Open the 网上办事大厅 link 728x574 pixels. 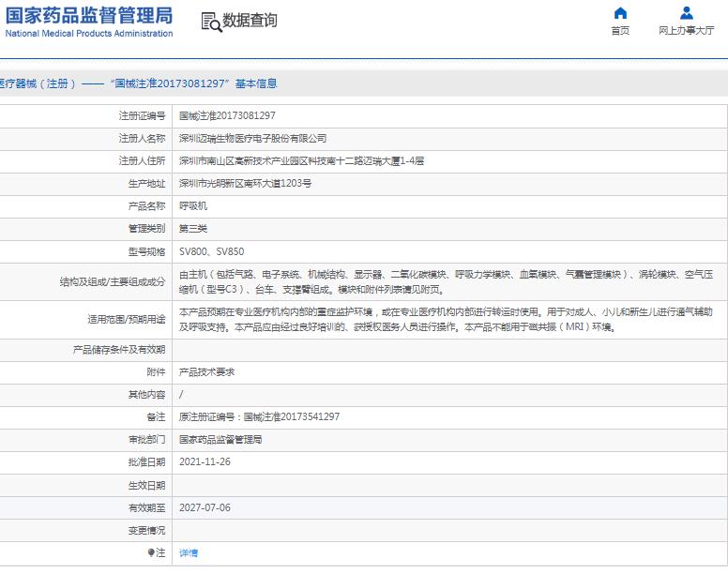(686, 31)
